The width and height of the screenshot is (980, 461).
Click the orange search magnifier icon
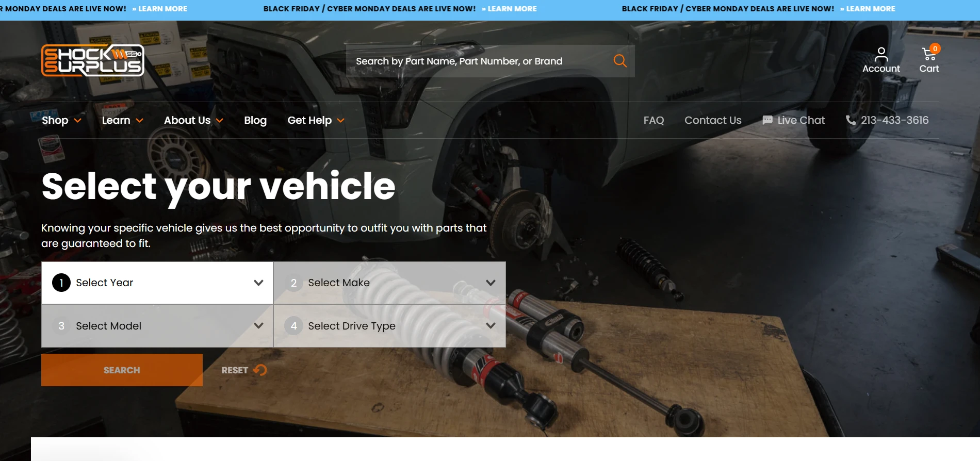click(619, 61)
